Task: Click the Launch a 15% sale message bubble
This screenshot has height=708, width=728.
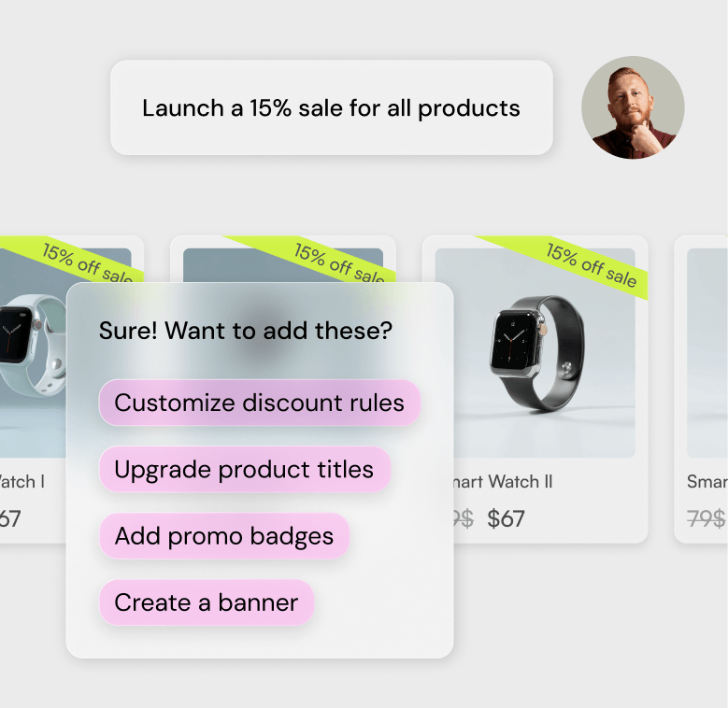Action: (x=332, y=107)
